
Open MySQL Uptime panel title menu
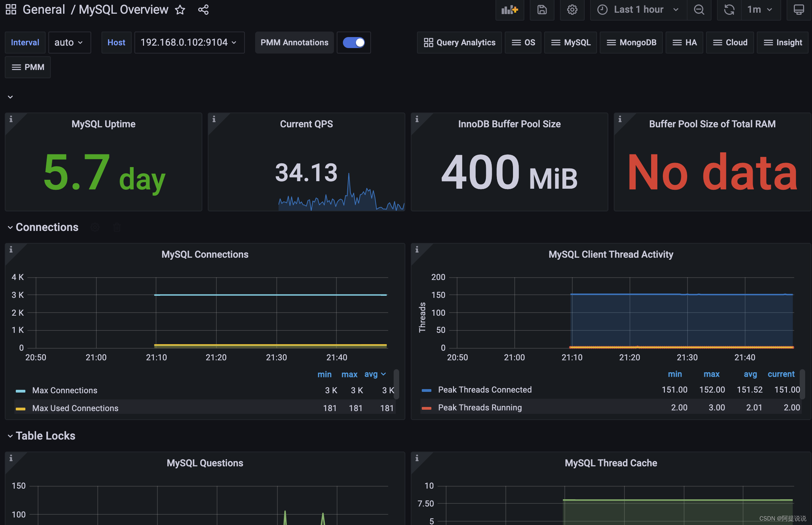(x=103, y=124)
